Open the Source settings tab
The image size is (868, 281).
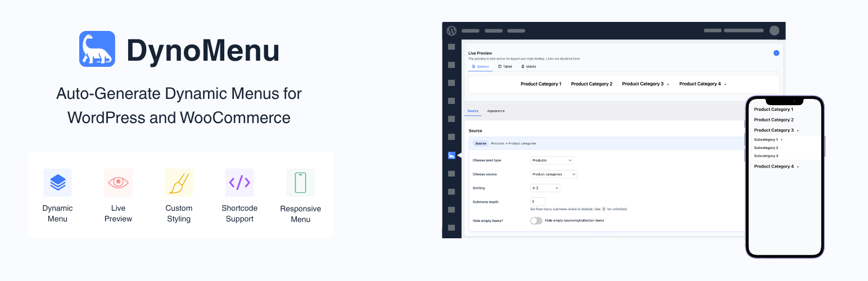pos(473,111)
